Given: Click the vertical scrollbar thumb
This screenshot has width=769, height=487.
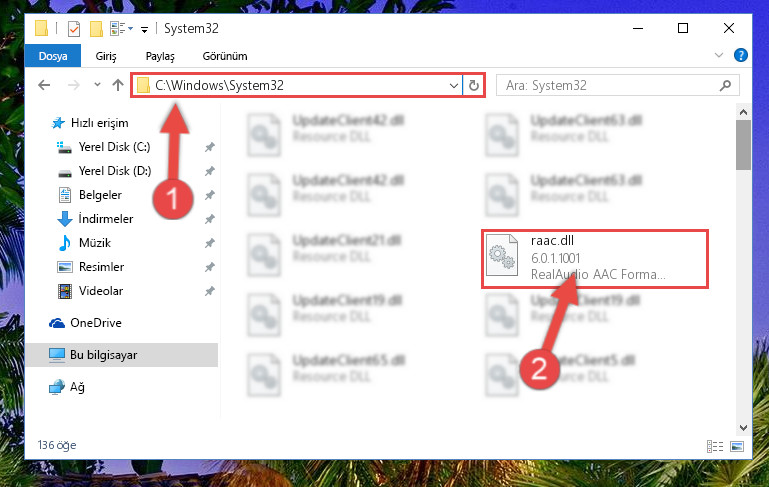Looking at the screenshot, I should pos(743,145).
